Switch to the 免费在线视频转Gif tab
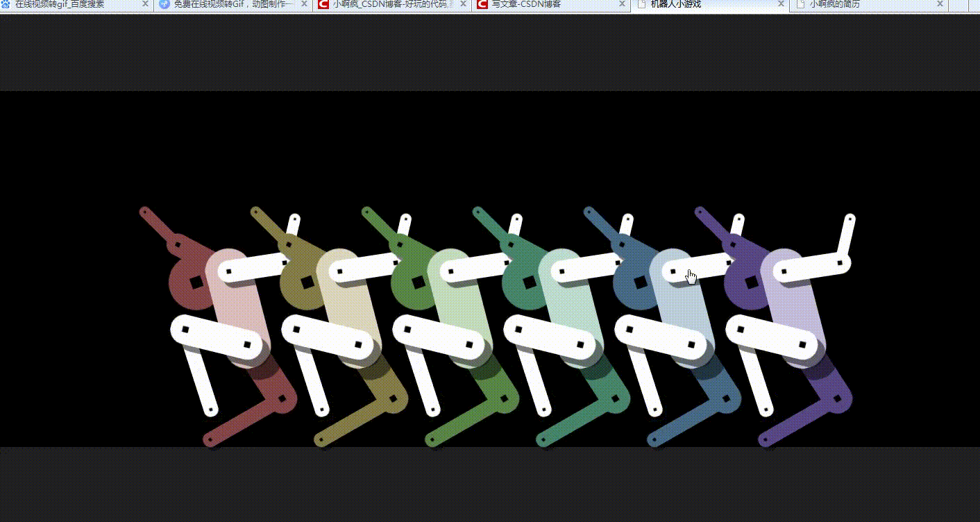 click(233, 4)
